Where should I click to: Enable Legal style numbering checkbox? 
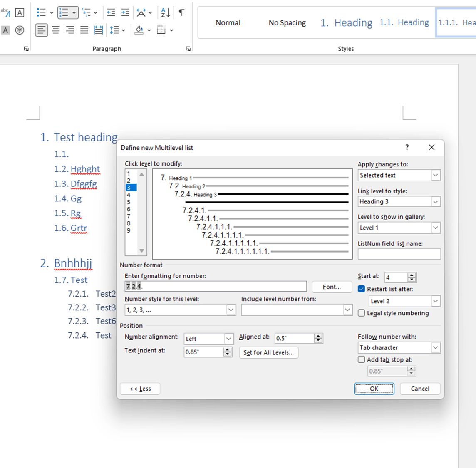point(361,313)
